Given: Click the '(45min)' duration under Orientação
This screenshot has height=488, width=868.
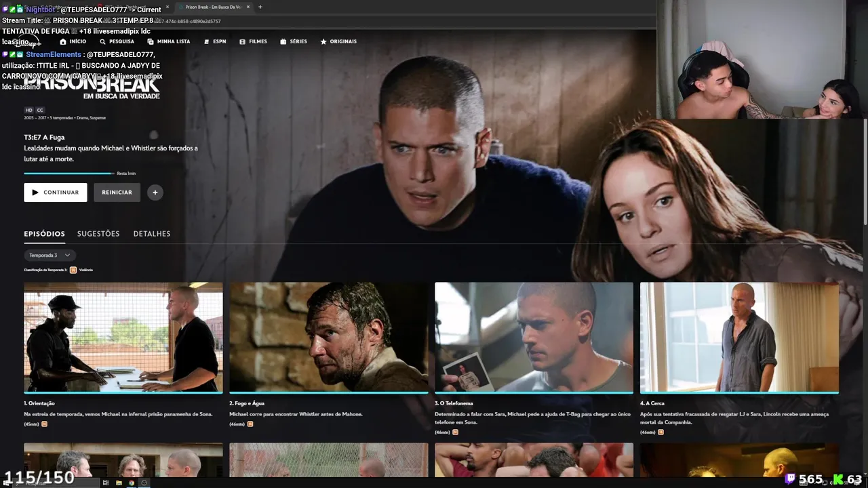Looking at the screenshot, I should tap(31, 424).
